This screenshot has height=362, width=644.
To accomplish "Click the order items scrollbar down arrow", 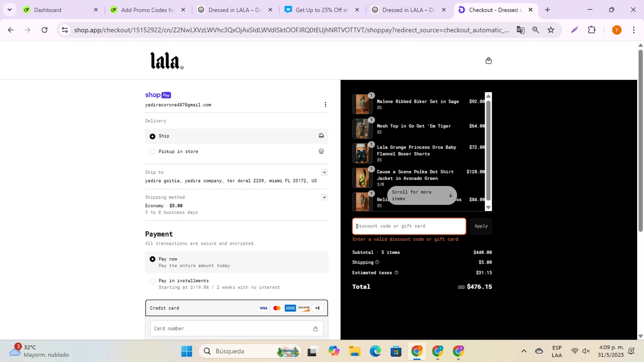I will coord(488,207).
